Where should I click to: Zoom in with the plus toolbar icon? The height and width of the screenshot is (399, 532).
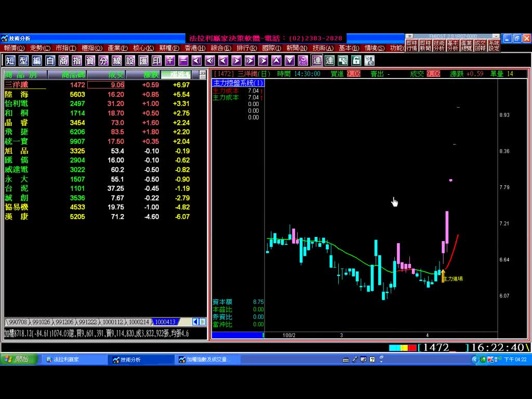click(x=170, y=61)
